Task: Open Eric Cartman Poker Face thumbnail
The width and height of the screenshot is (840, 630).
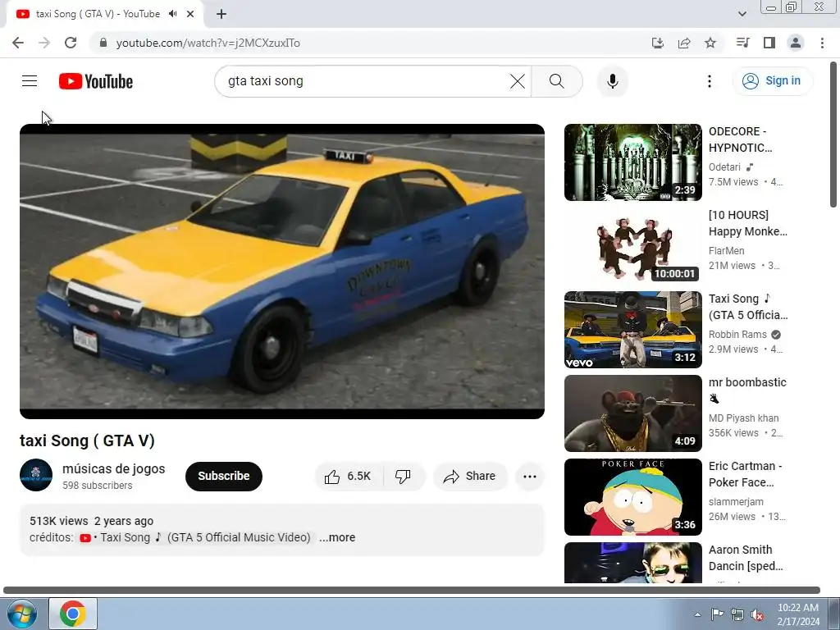Action: pos(632,496)
